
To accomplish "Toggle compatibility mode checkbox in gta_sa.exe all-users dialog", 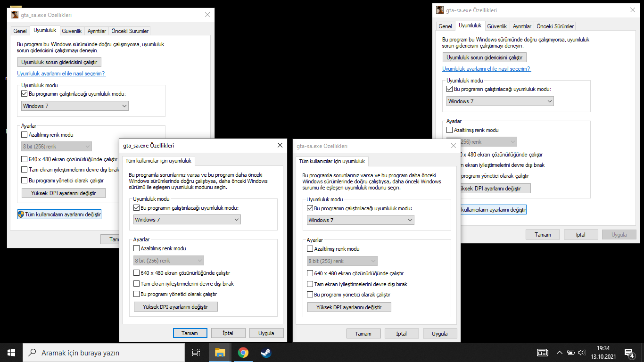I will pyautogui.click(x=137, y=208).
